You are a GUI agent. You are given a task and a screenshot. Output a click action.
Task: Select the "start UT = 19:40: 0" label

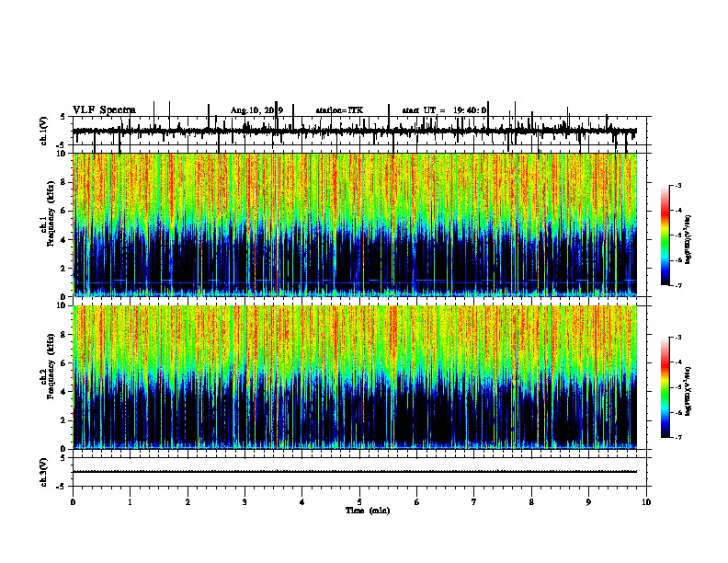[x=444, y=110]
